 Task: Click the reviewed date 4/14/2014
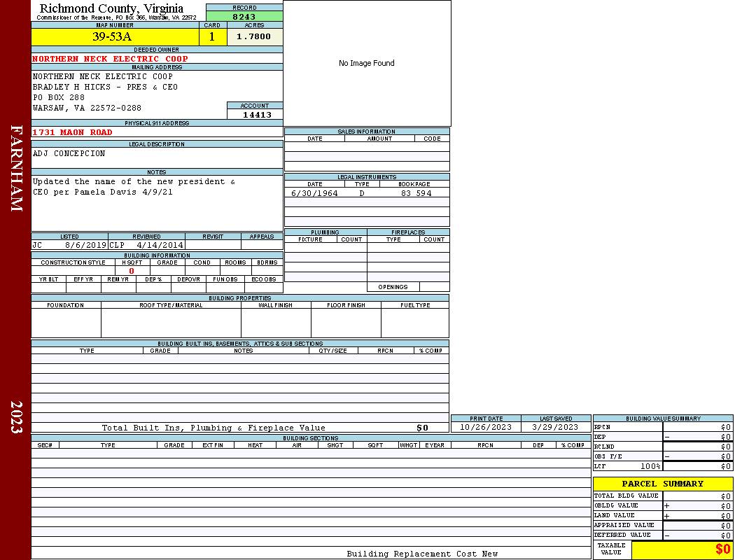point(160,246)
